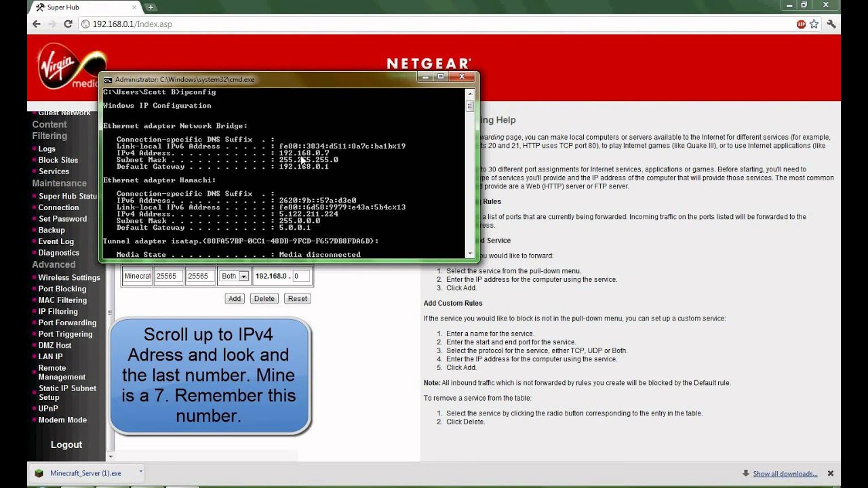Image resolution: width=868 pixels, height=488 pixels.
Task: Click the Reset button
Action: coord(298,298)
